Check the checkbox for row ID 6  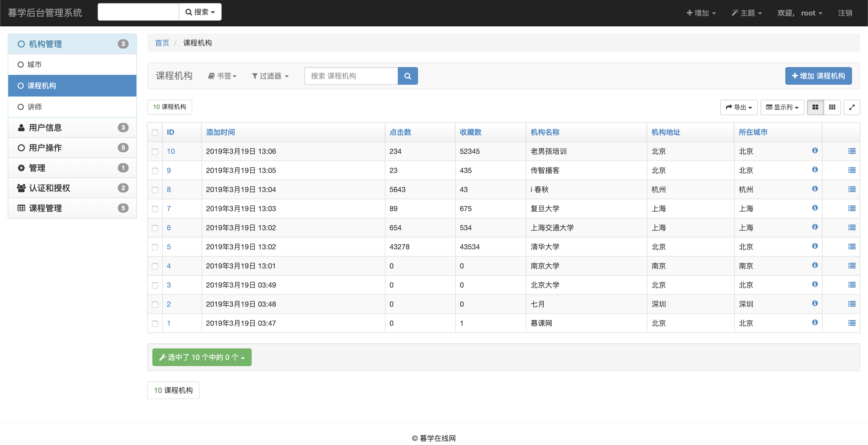[155, 228]
